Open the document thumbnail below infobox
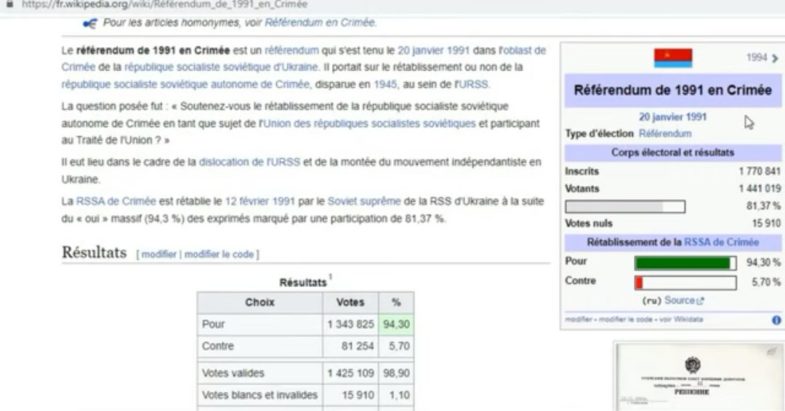The height and width of the screenshot is (411, 785). [700, 376]
